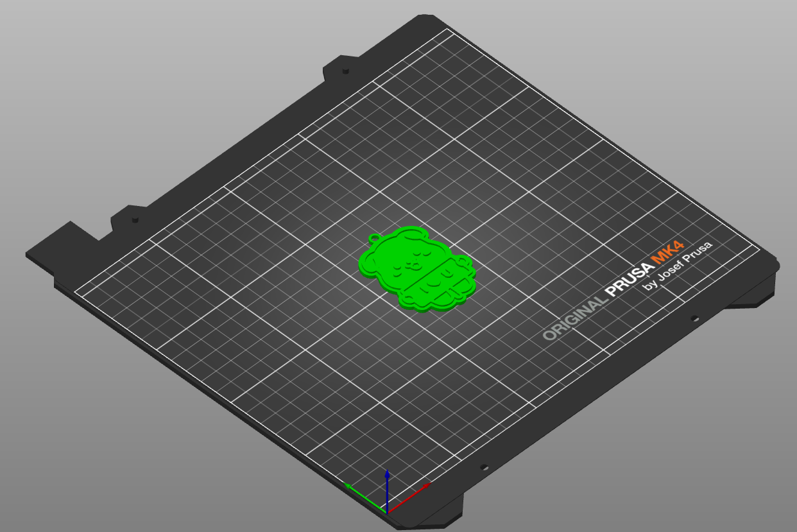Click the screw hole near the bottom bed edge
Viewport: 797px width, 532px height.
[484, 468]
